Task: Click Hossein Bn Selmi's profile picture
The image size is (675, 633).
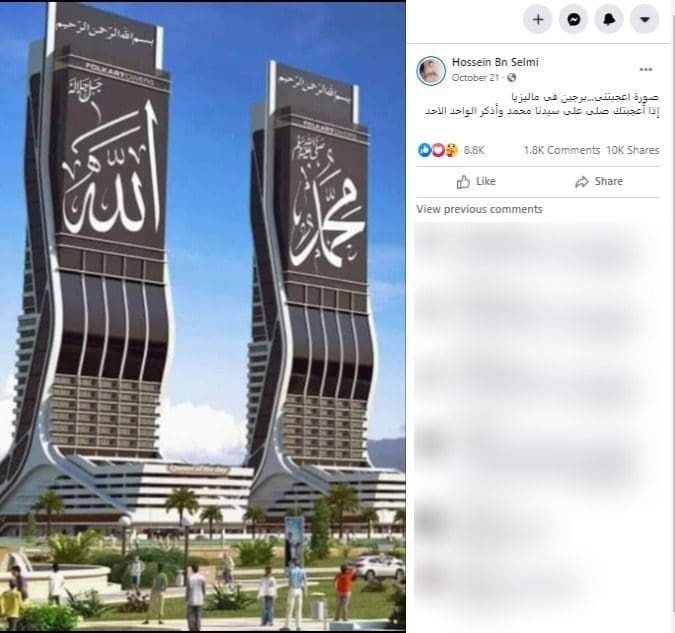Action: coord(431,70)
